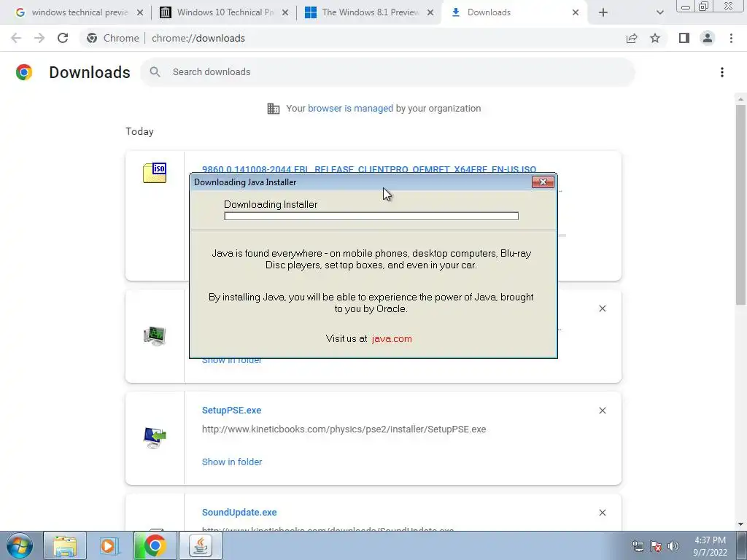Click the page vertical scrollbar thumb
The image size is (747, 560).
pos(740,205)
